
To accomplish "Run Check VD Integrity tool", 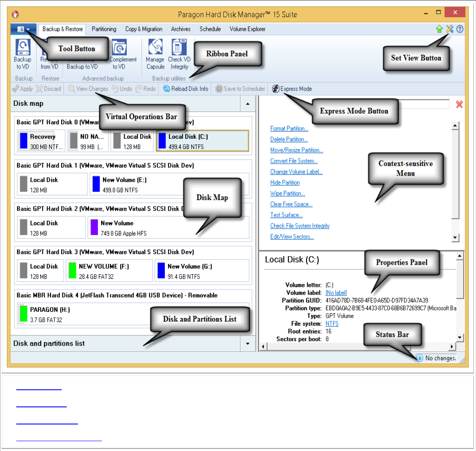I will coord(179,55).
